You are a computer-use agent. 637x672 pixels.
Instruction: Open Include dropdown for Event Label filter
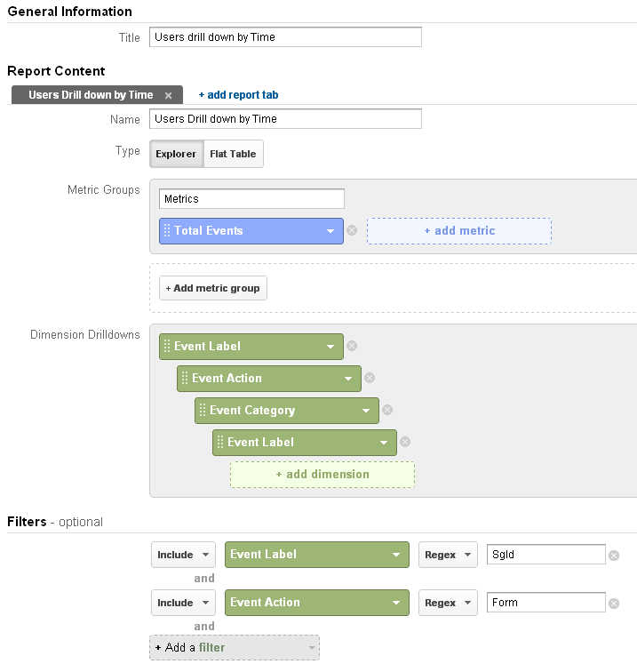183,555
